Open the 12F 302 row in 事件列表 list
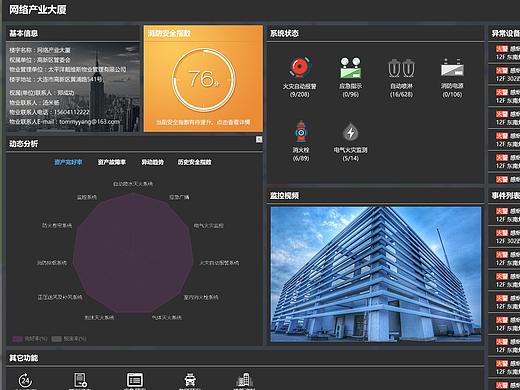Screen dimensions: 520x390 click(x=504, y=237)
